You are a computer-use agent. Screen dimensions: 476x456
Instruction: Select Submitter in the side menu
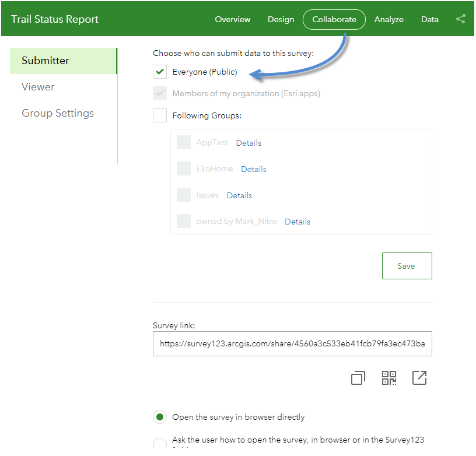coord(64,61)
